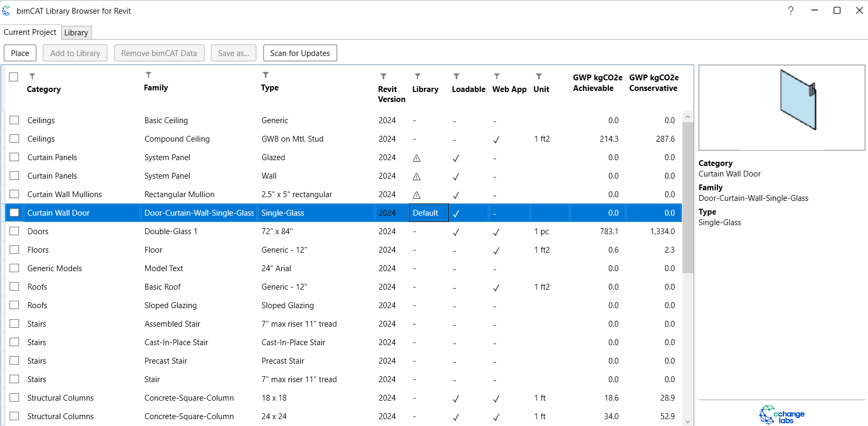Image resolution: width=868 pixels, height=426 pixels.
Task: Toggle the select-all checkbox in header
Action: coord(14,77)
